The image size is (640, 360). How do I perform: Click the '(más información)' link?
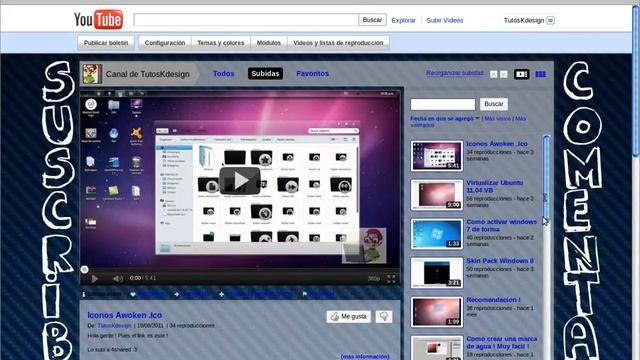point(365,356)
